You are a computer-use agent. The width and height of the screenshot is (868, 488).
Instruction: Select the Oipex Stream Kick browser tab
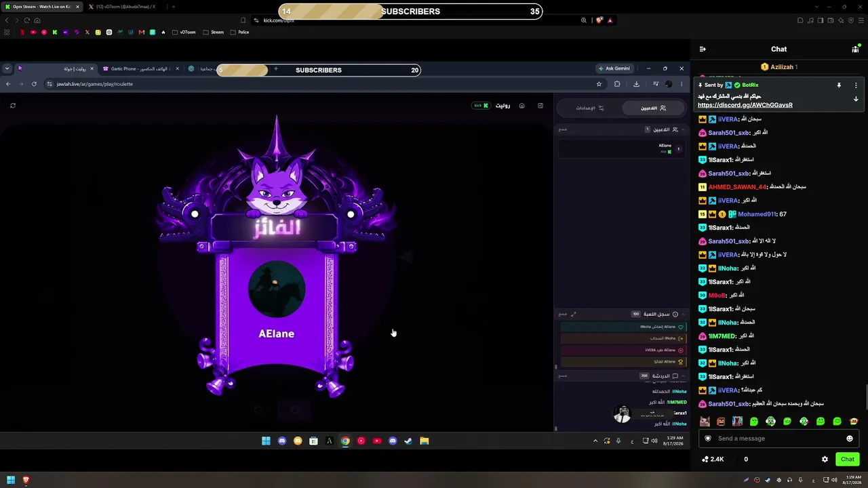(43, 7)
